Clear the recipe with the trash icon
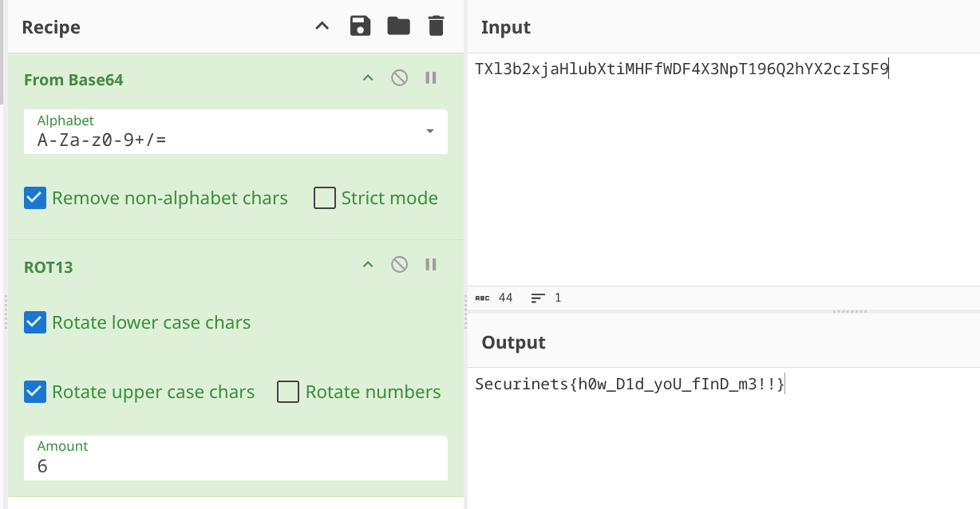Image resolution: width=980 pixels, height=509 pixels. [x=436, y=26]
